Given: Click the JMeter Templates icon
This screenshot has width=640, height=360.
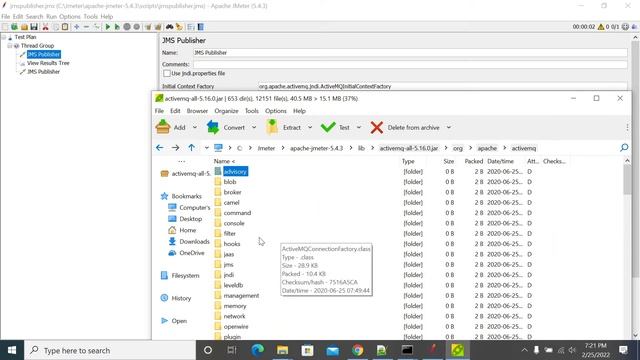Looking at the screenshot, I should [x=15, y=27].
